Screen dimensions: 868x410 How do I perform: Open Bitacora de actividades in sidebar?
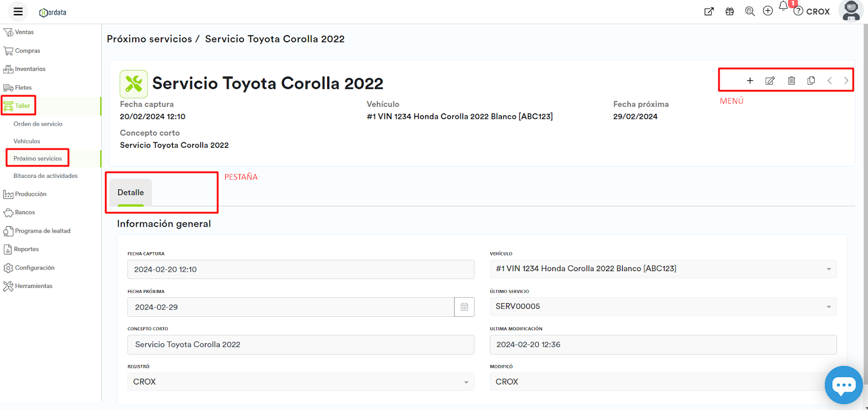(x=46, y=176)
